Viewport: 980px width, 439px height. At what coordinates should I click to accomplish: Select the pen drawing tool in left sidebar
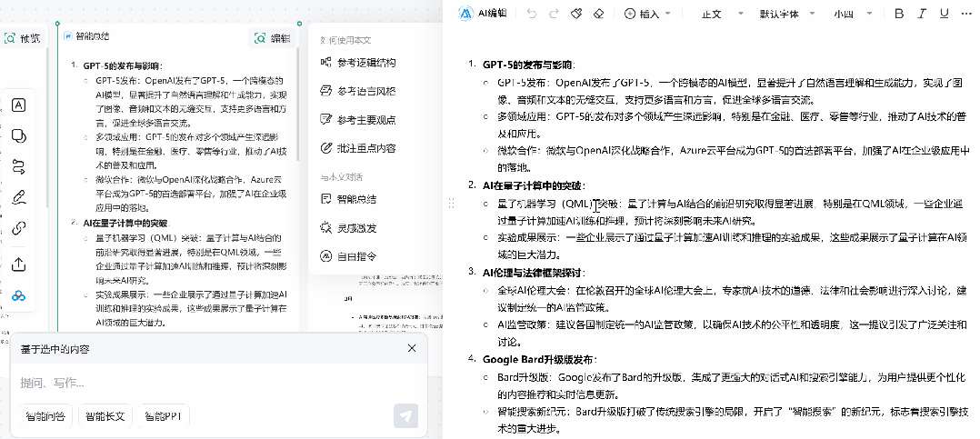[19, 197]
